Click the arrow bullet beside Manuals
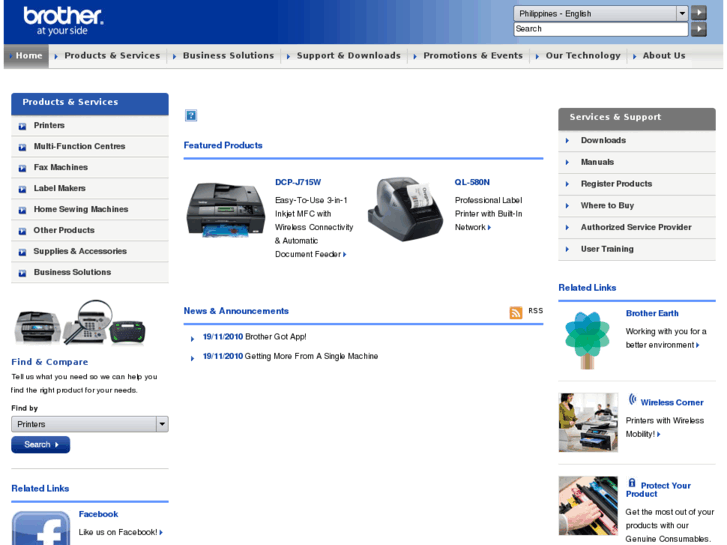 [x=567, y=162]
